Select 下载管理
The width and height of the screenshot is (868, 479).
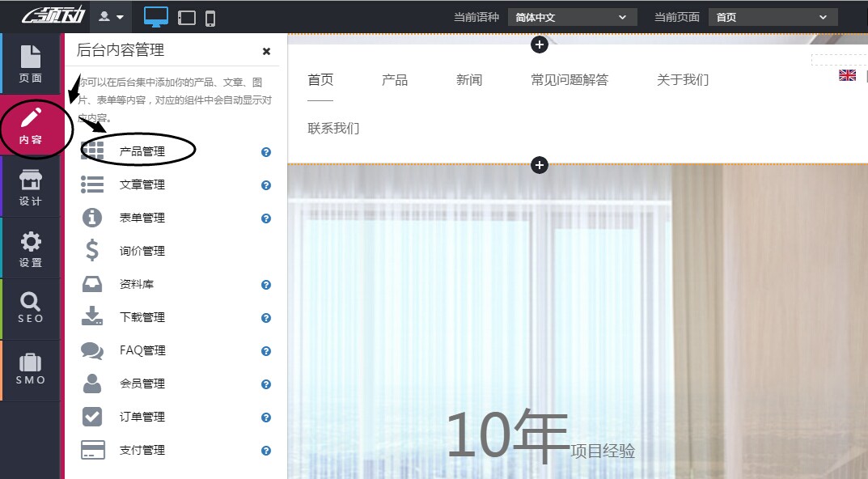(x=142, y=317)
